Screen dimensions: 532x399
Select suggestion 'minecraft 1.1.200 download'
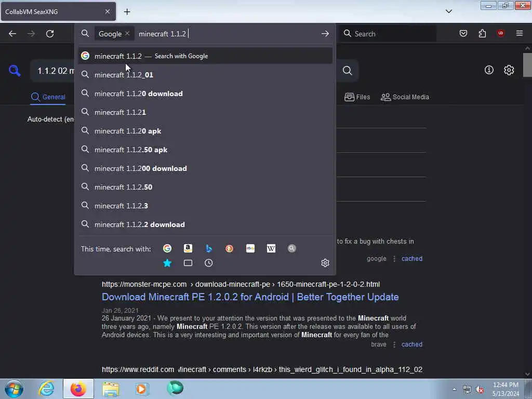point(205,168)
